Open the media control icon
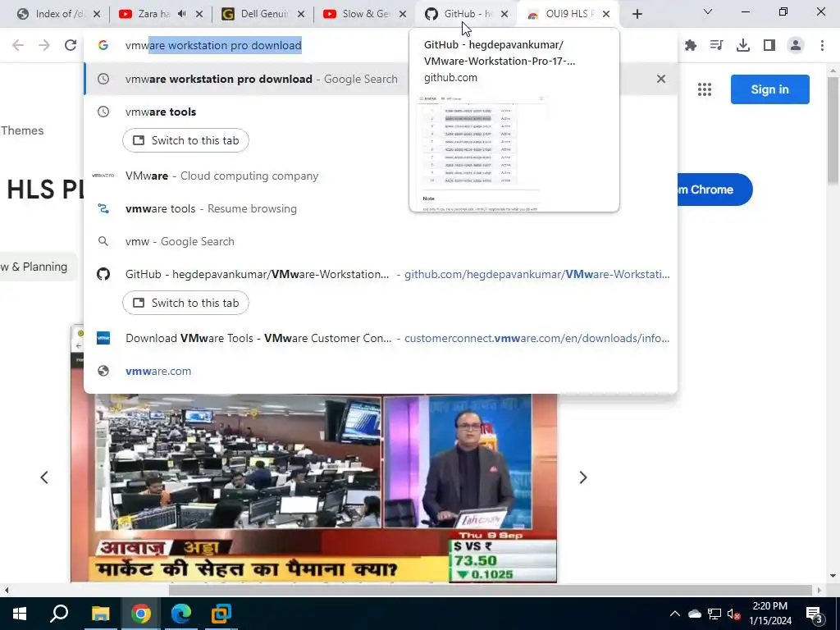This screenshot has height=630, width=840. pos(717,46)
